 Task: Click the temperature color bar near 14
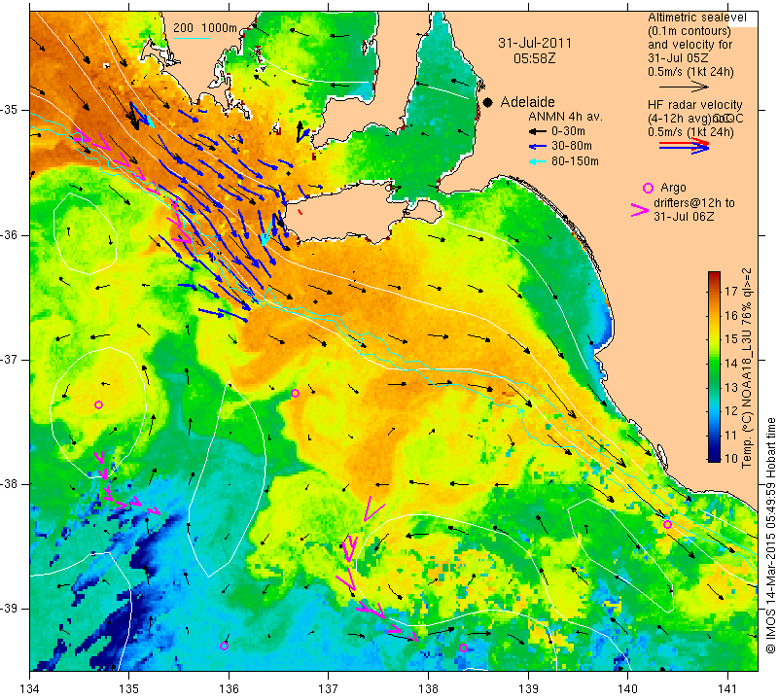coord(714,364)
